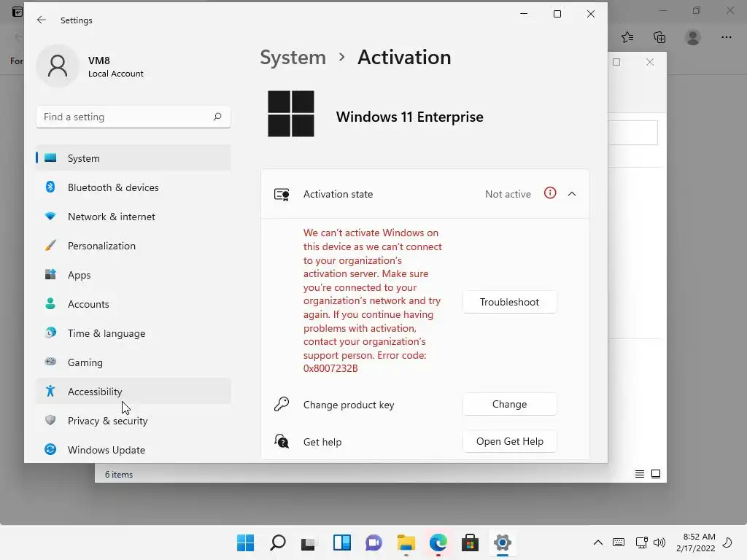
Task: Open File Explorer from taskbar
Action: [406, 542]
